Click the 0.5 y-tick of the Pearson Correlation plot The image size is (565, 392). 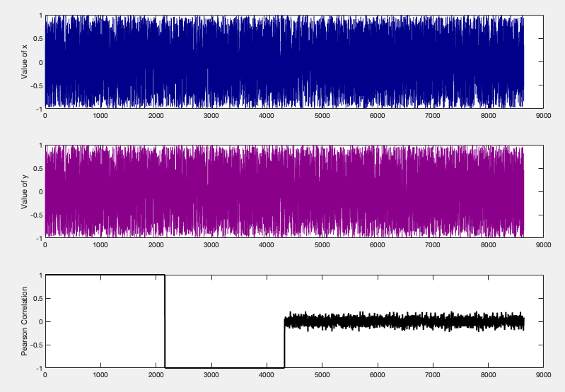coord(38,298)
